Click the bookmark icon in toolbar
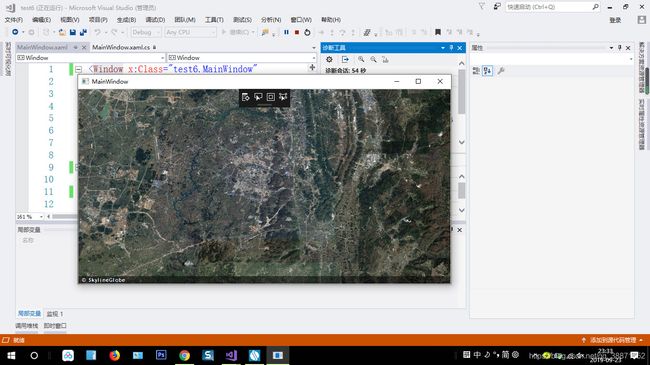 click(x=438, y=32)
